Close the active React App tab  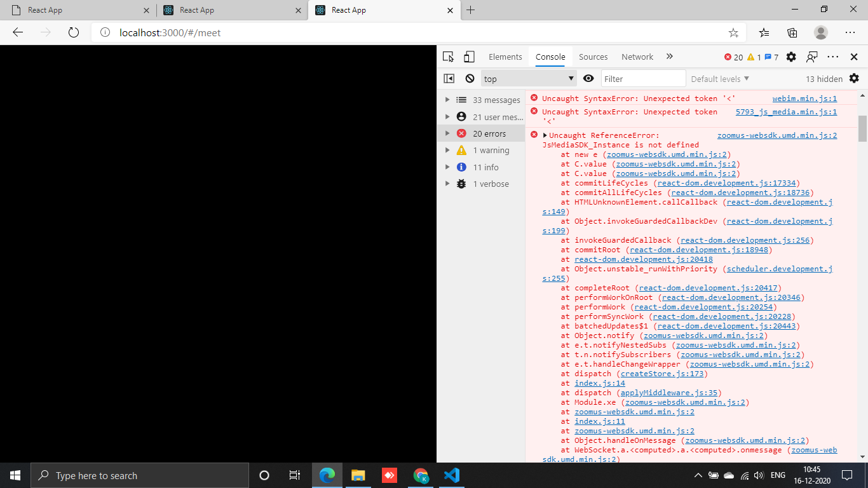point(451,10)
